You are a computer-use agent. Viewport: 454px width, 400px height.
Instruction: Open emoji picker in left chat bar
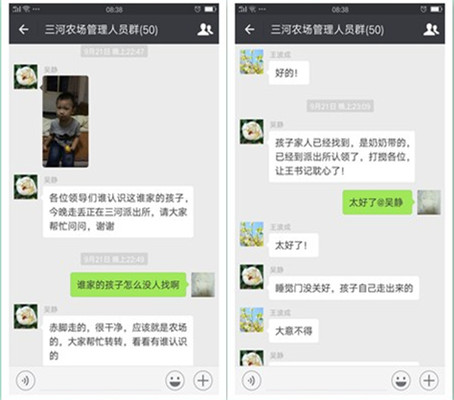coord(175,380)
